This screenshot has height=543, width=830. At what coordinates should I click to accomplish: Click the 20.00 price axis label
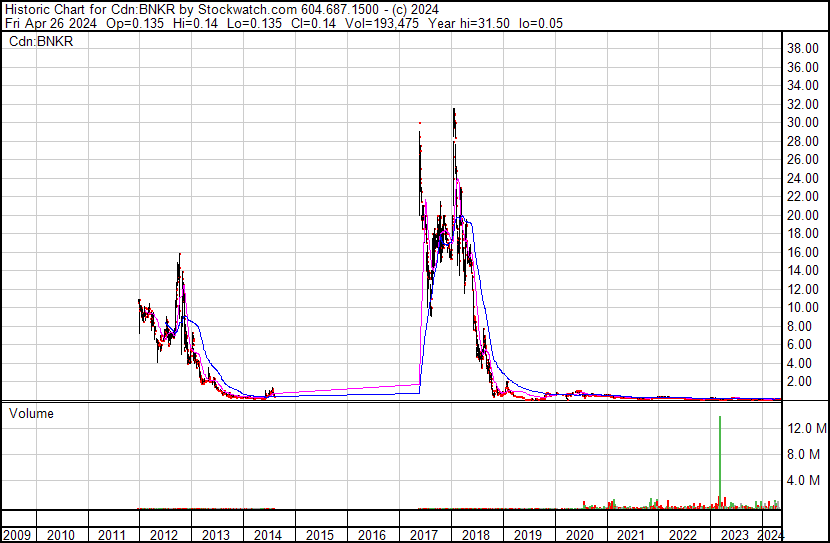804,215
